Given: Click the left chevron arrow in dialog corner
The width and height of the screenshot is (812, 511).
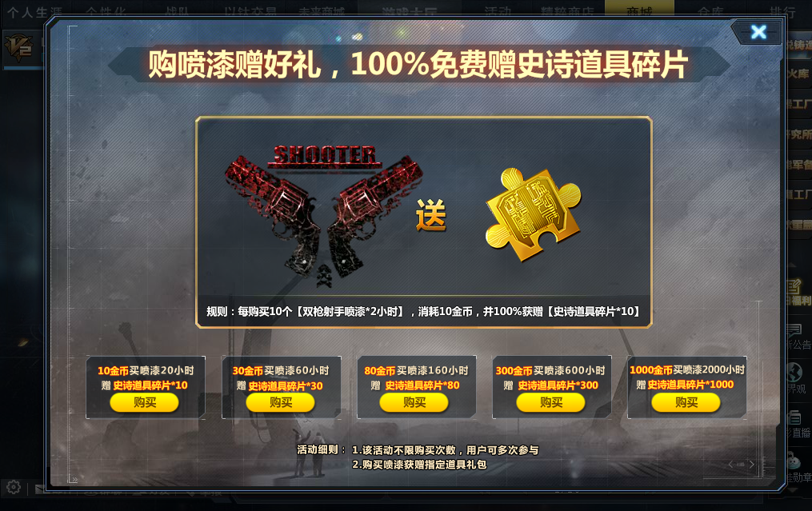Looking at the screenshot, I should 730,465.
